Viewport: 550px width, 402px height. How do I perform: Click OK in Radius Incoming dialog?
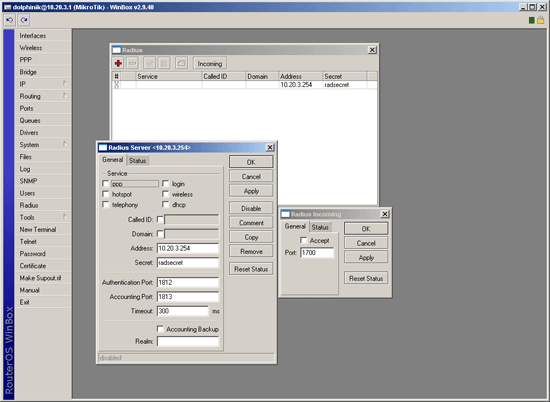pyautogui.click(x=366, y=229)
